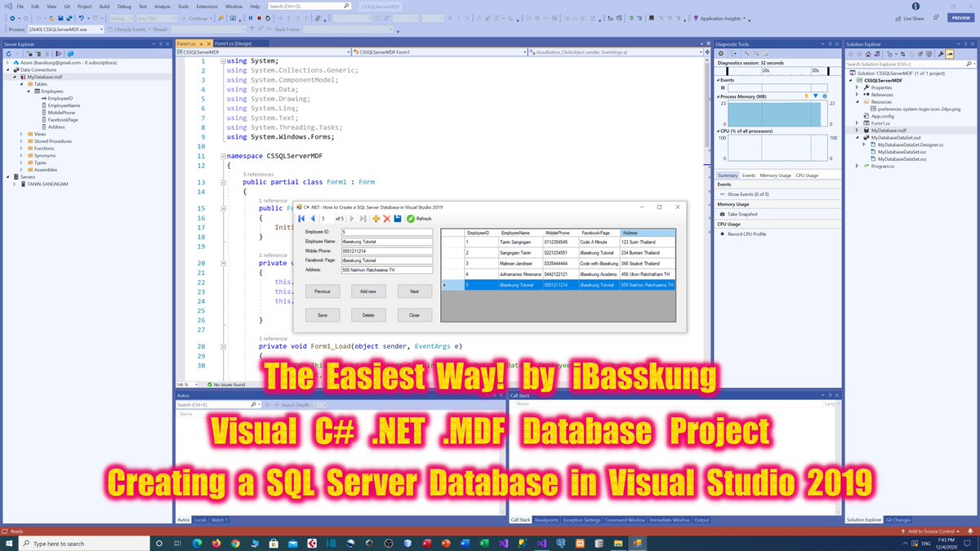
Task: Click the Preview Selected Items toggle icon
Action: coord(950,53)
